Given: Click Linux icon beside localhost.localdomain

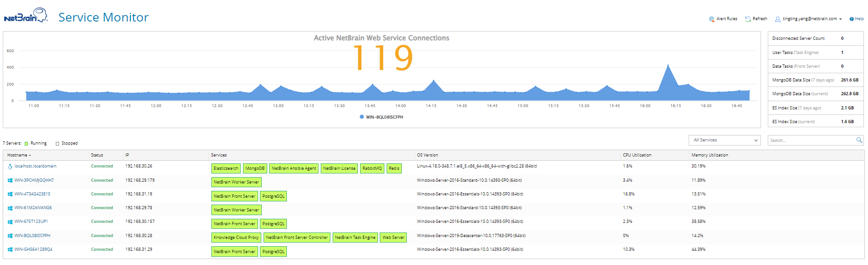Looking at the screenshot, I should click(x=10, y=167).
